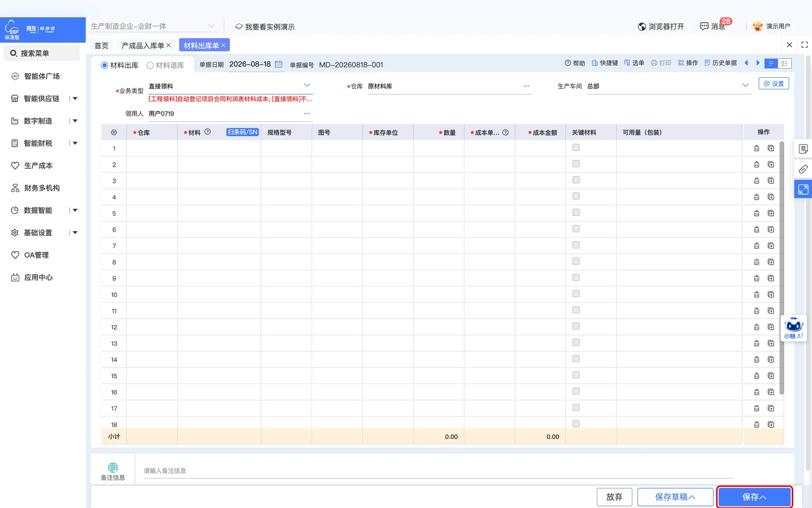The height and width of the screenshot is (508, 812).
Task: Click the 备注信息 input field
Action: [437, 471]
